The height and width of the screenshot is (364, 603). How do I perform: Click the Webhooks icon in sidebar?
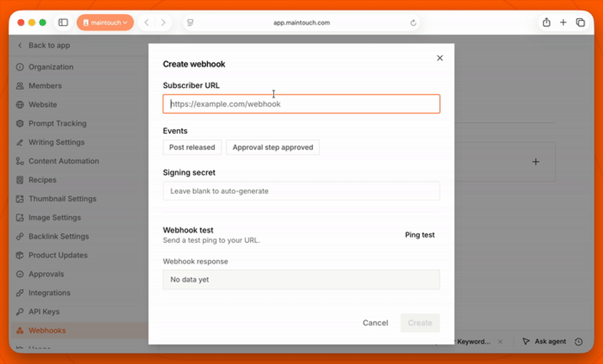(x=20, y=331)
